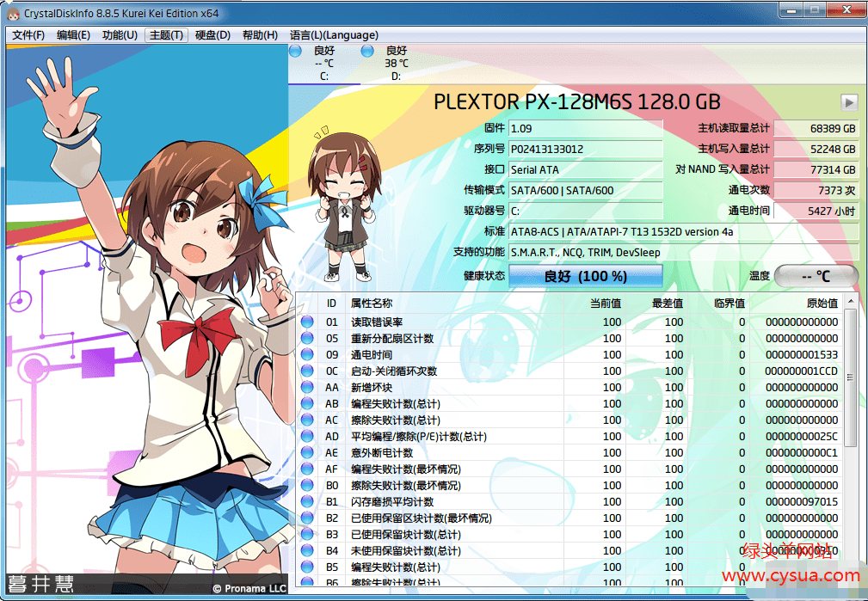This screenshot has width=868, height=601.
Task: Click the 驱动器号 field showing C:
Action: coord(586,211)
